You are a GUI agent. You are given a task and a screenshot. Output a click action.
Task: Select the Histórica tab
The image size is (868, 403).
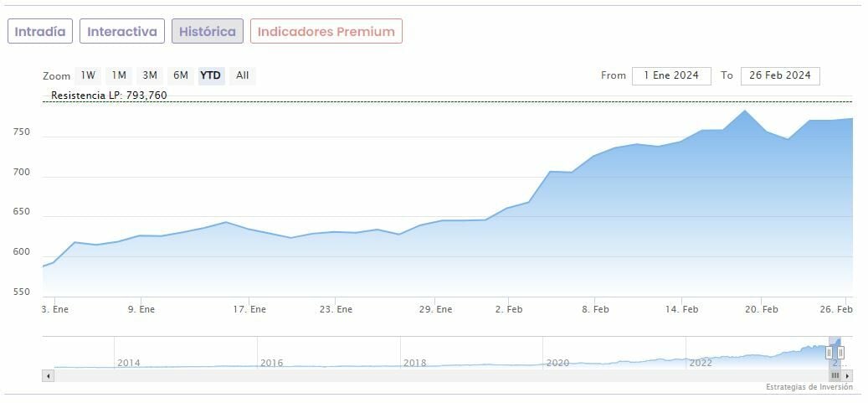tap(208, 32)
